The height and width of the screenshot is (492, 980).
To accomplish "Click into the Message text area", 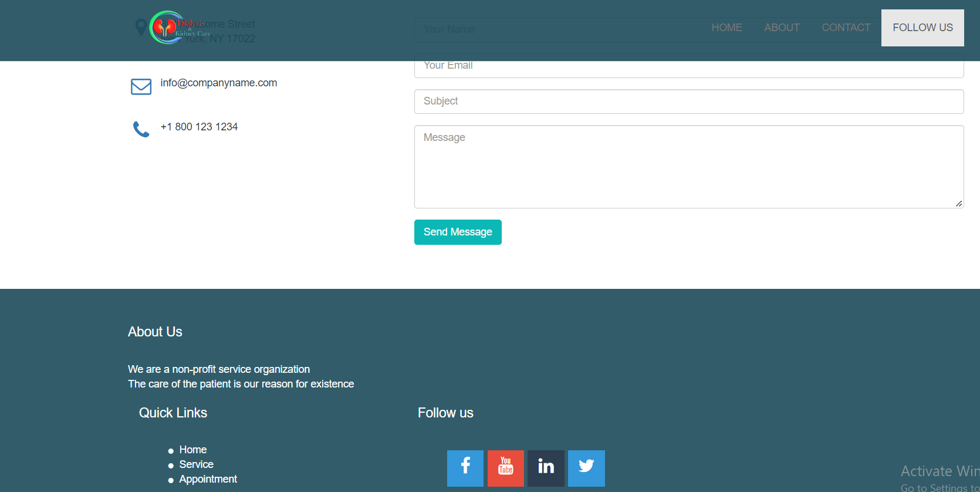I will 689,167.
